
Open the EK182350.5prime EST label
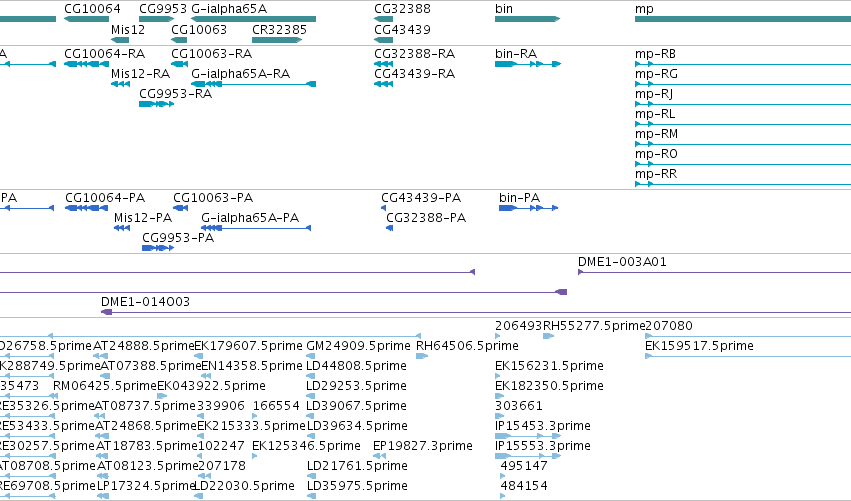[549, 386]
